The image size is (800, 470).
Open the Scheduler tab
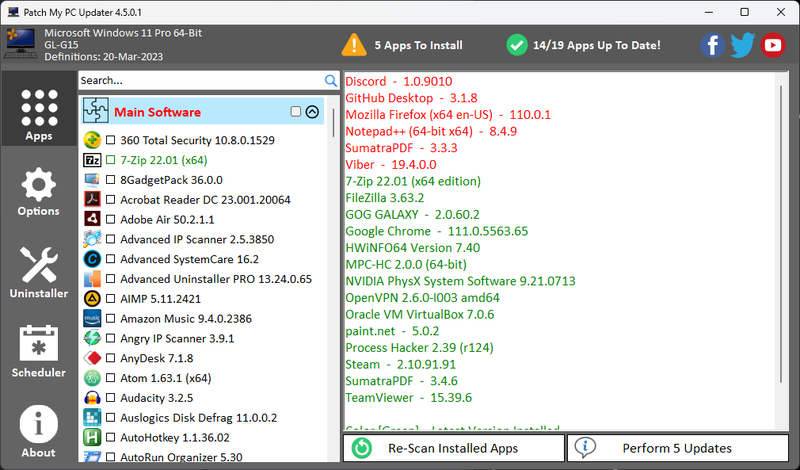38,353
